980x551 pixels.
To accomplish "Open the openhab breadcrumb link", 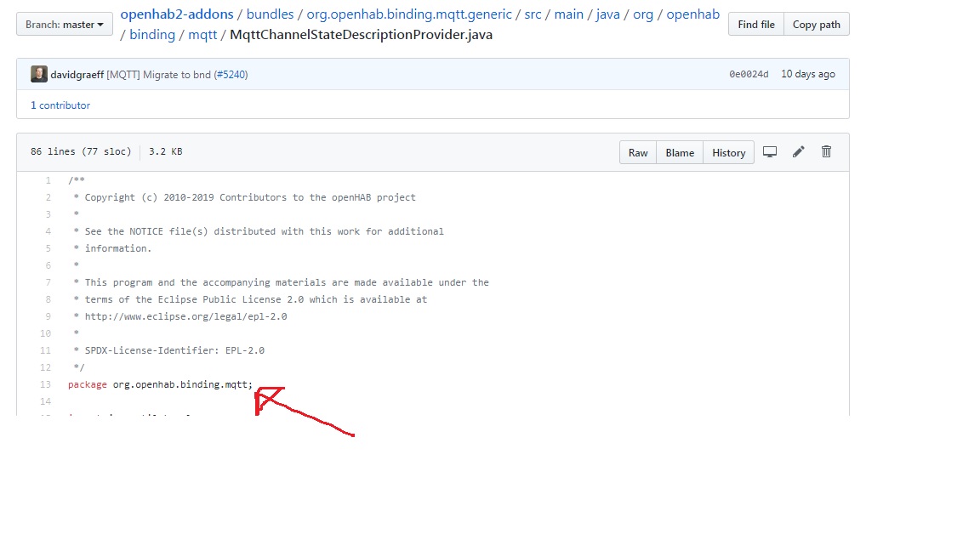I will [x=693, y=14].
